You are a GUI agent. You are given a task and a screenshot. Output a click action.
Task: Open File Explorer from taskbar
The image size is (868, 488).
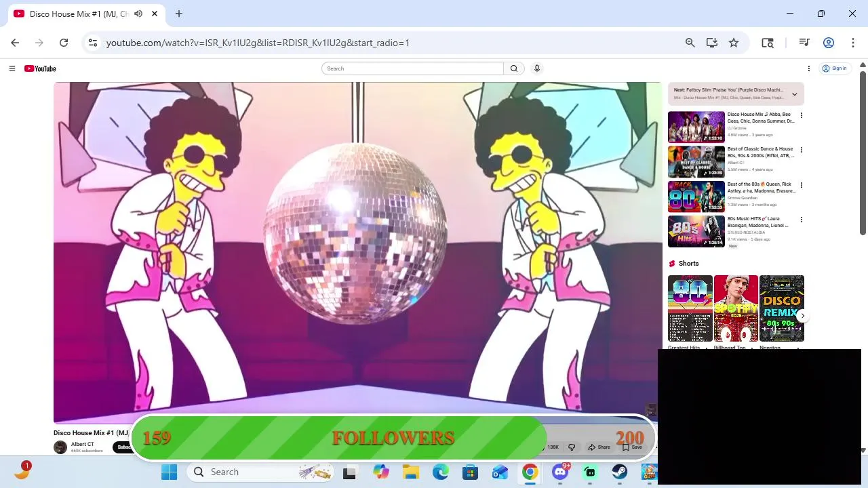tap(411, 472)
